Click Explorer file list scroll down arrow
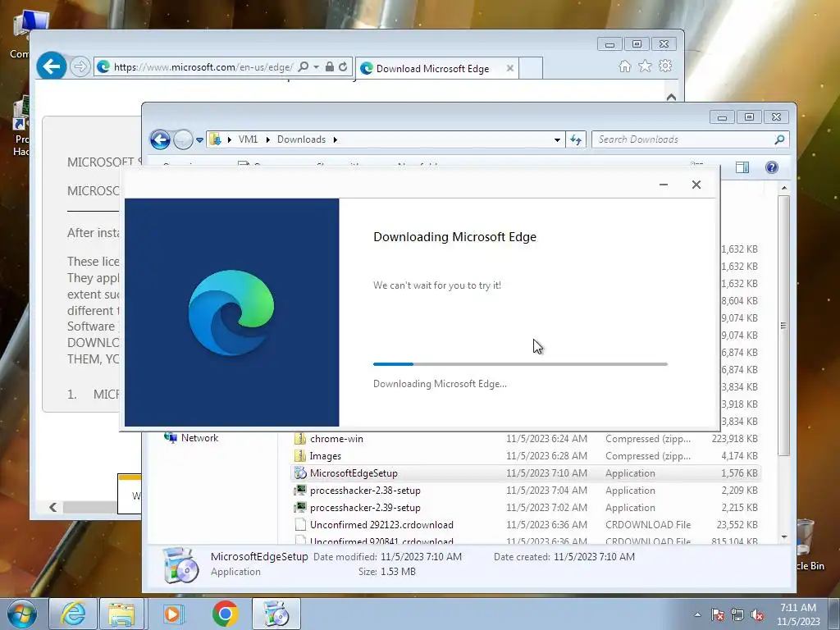This screenshot has height=630, width=840. pyautogui.click(x=783, y=536)
